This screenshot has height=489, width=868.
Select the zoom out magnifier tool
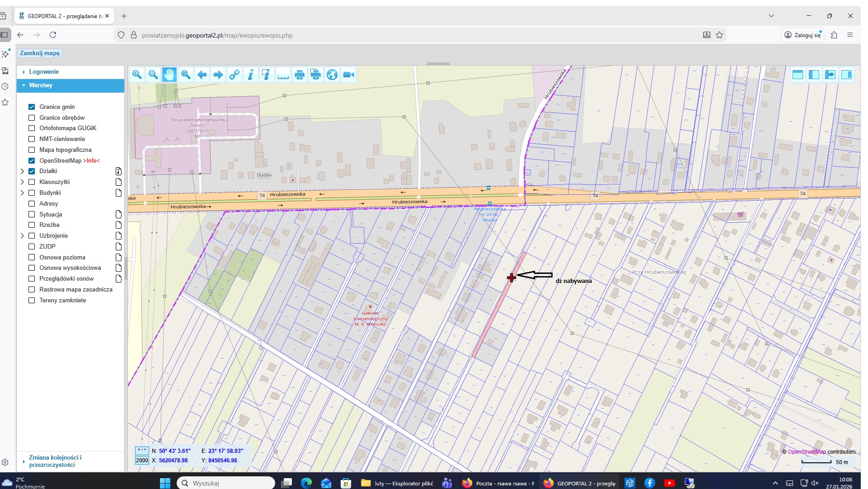(x=153, y=75)
